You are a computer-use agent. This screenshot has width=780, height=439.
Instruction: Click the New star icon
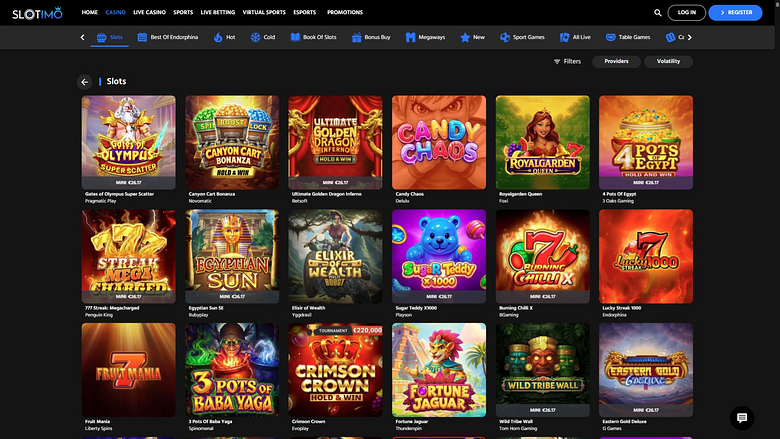click(x=465, y=37)
